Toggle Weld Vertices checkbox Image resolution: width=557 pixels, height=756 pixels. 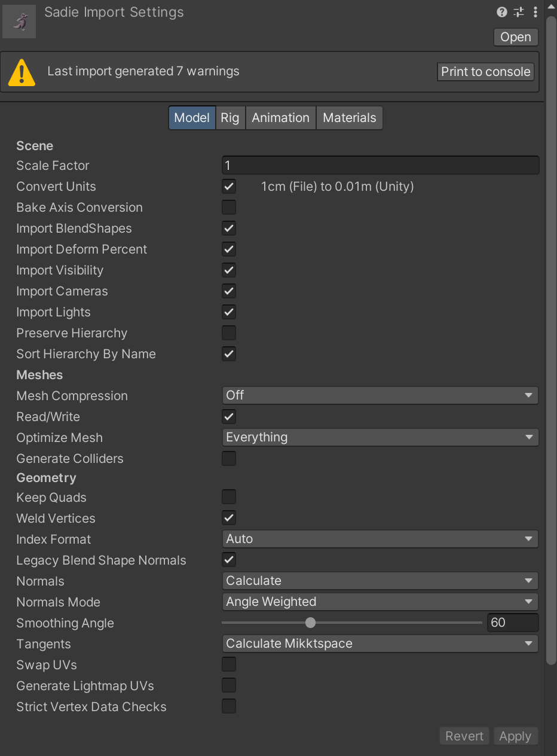pyautogui.click(x=229, y=518)
